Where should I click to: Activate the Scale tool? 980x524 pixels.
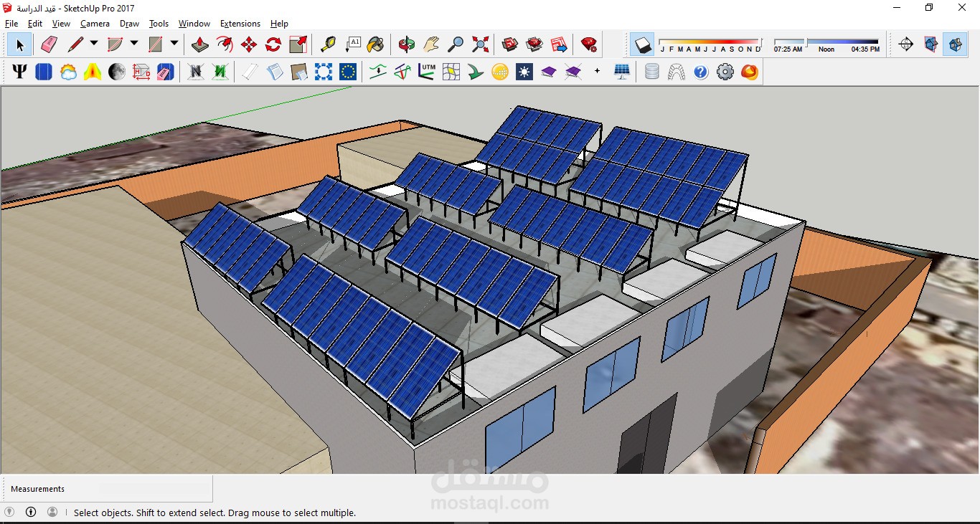(x=298, y=44)
